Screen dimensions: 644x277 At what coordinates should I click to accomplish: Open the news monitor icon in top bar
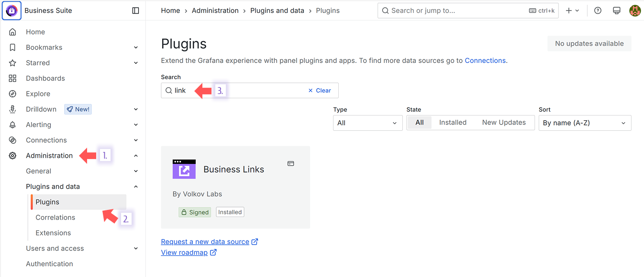point(617,11)
